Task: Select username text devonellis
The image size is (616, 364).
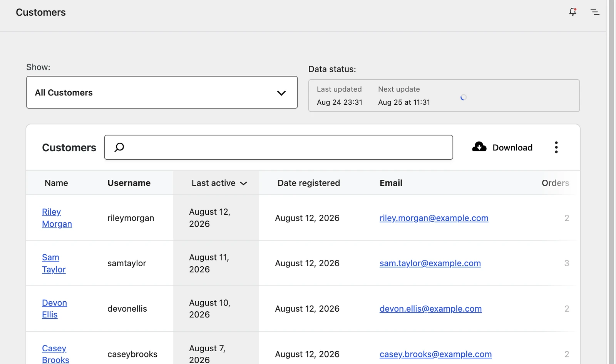Action: coord(127,309)
